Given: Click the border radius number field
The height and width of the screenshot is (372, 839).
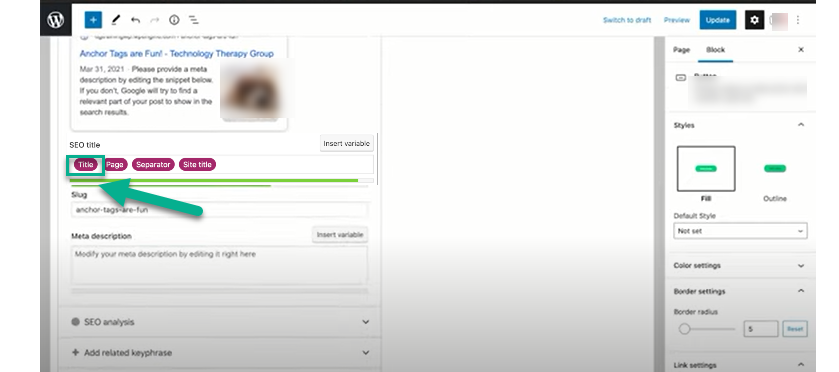Looking at the screenshot, I should pyautogui.click(x=760, y=329).
